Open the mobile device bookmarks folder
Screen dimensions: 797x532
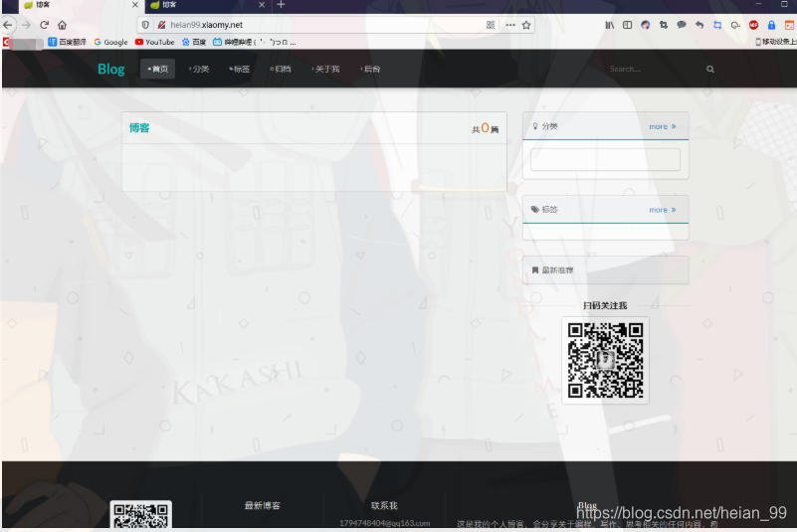(776, 42)
